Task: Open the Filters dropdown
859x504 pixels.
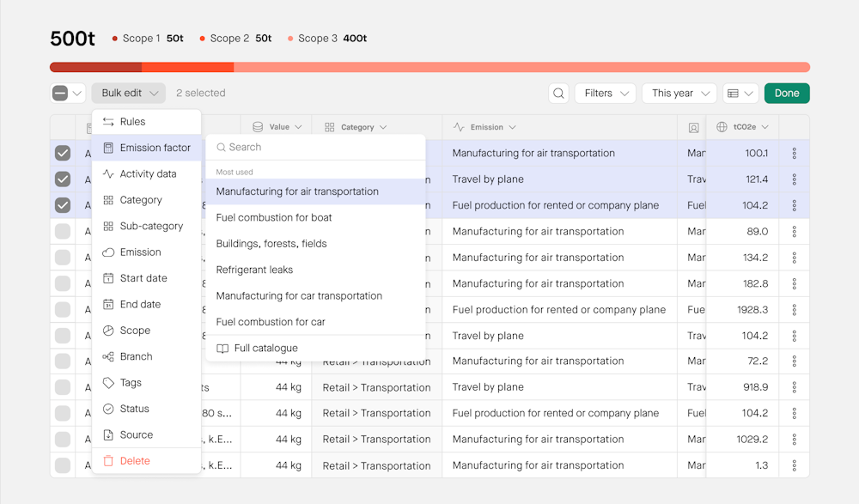Action: (x=605, y=94)
